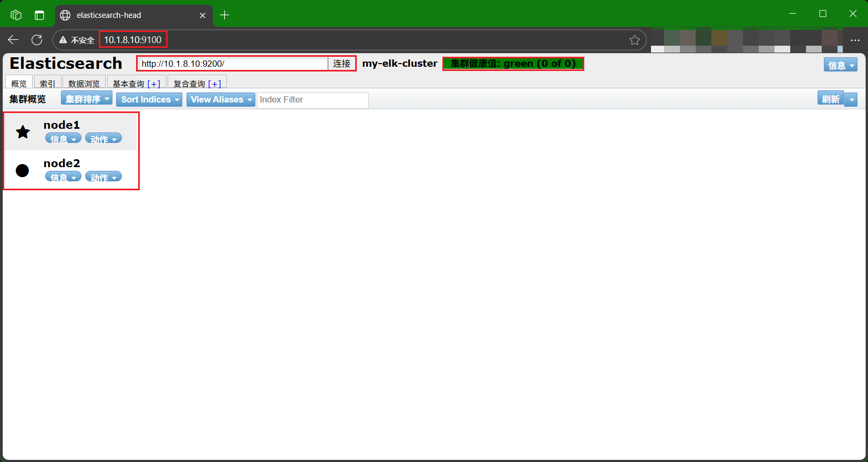Click node1 master star icon
Viewport: 868px width, 462px height.
pos(23,132)
